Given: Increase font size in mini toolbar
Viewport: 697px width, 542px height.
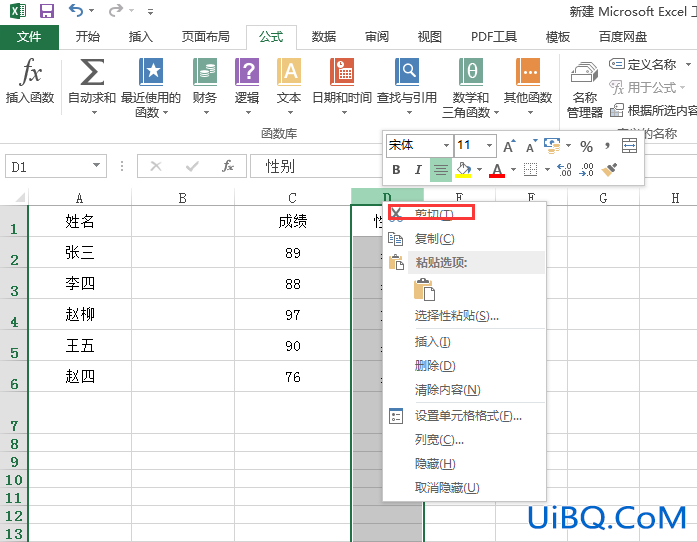Looking at the screenshot, I should [x=509, y=146].
